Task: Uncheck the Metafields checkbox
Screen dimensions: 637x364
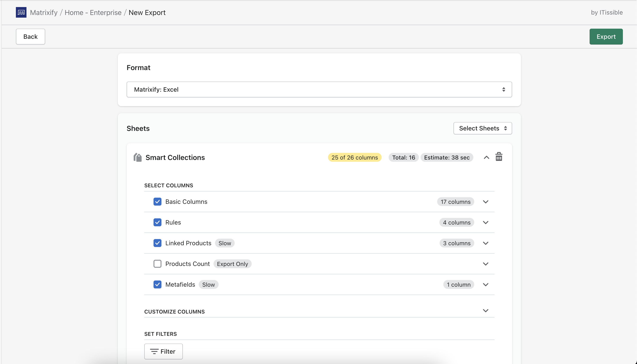Action: coord(157,284)
